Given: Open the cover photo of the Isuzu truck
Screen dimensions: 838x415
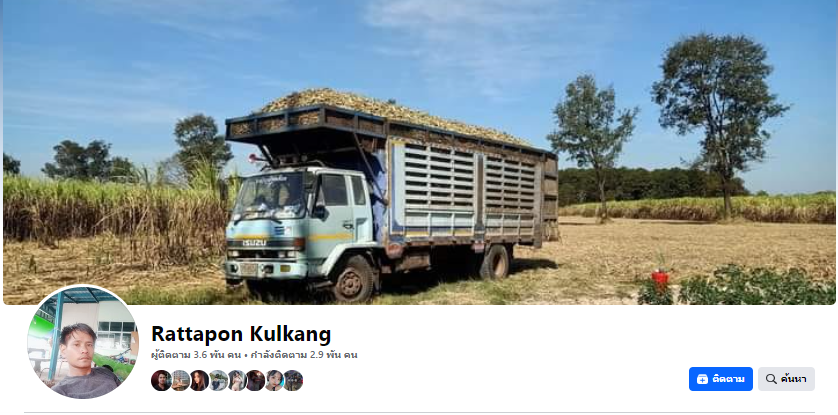Looking at the screenshot, I should tap(419, 152).
